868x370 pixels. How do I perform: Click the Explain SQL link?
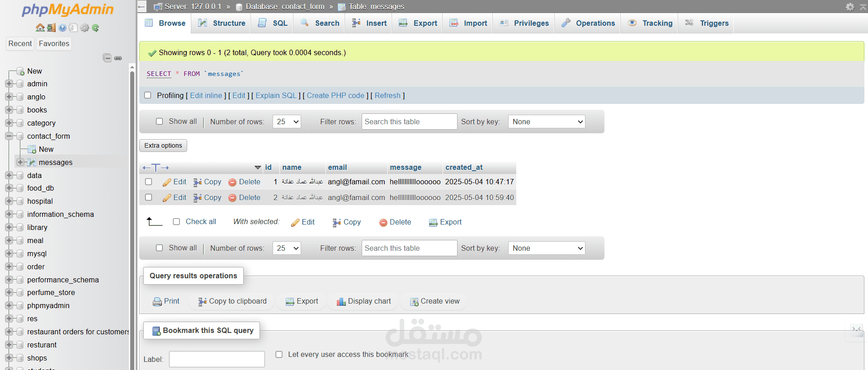(276, 95)
